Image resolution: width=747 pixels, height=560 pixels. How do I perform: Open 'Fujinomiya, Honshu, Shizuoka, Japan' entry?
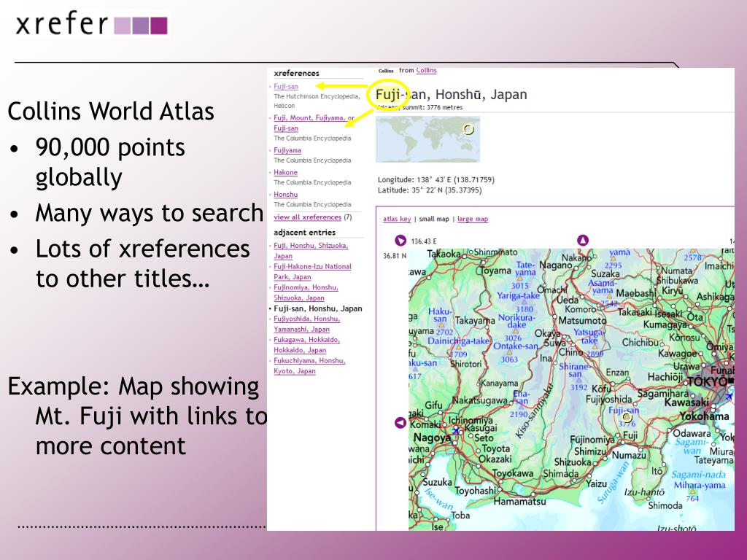coord(306,292)
